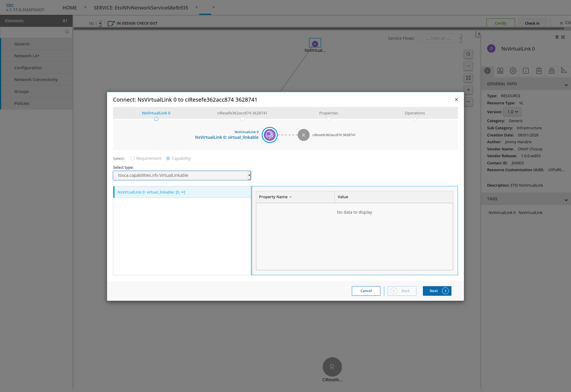Viewport: 571px width, 392px height.
Task: Expand the Policies elements category
Action: [37, 103]
